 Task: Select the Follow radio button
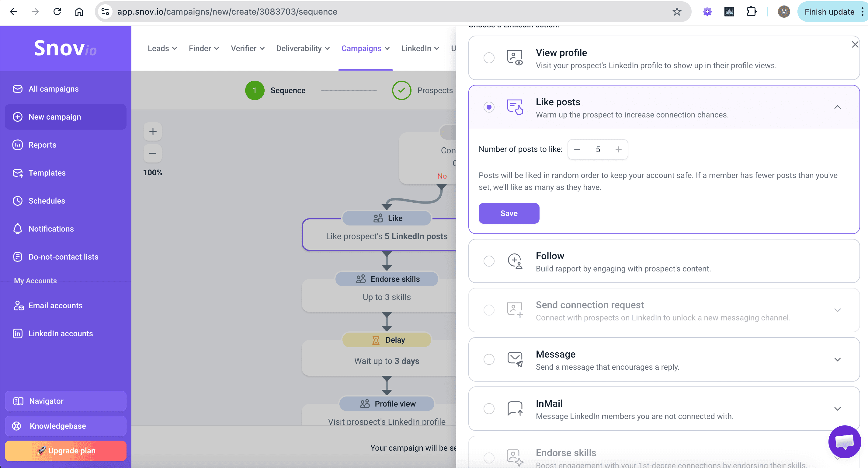tap(489, 261)
